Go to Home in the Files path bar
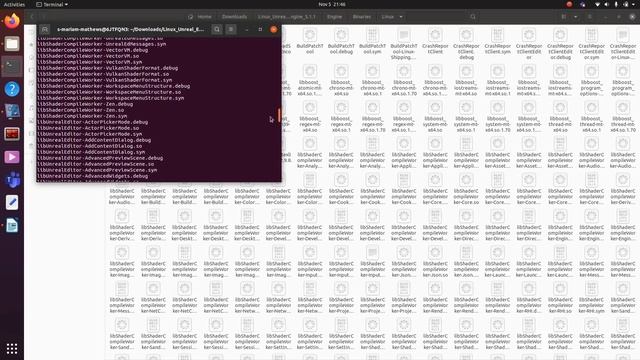Viewport: 640px width, 360px height. (200, 17)
